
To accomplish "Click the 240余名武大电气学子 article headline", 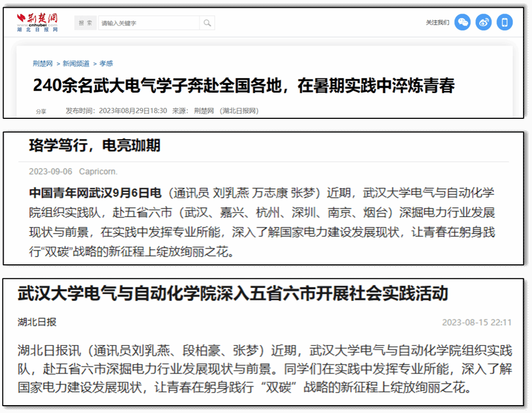I will (x=243, y=86).
